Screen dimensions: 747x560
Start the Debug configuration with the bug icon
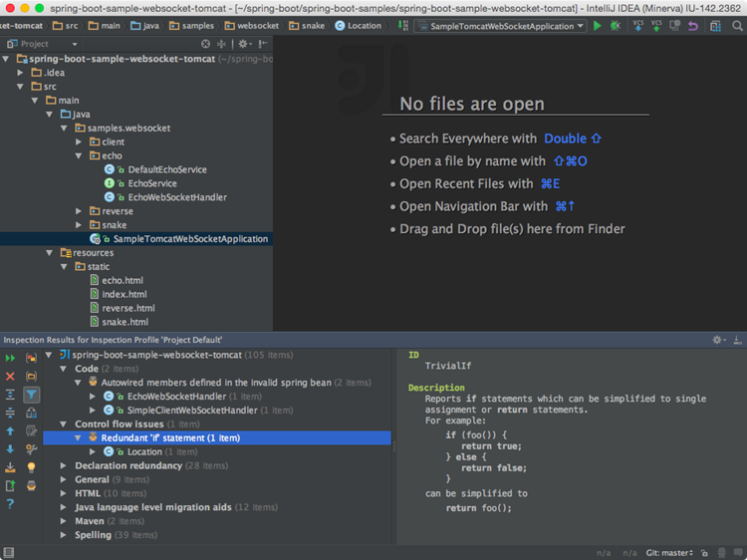pos(616,26)
